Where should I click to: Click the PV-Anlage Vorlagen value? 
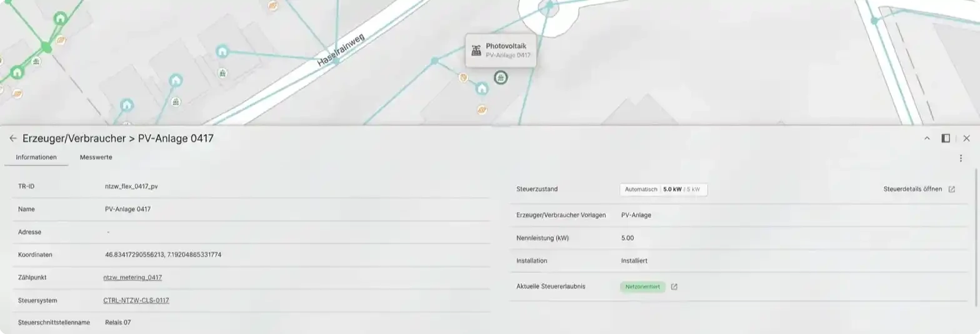[636, 215]
